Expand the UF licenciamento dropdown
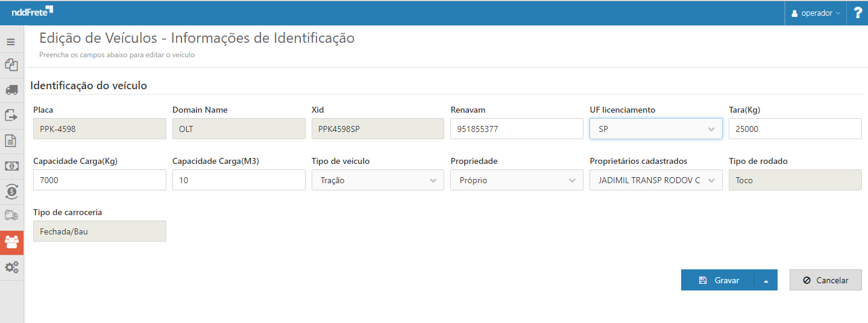Screen dimensions: 868x323 (x=655, y=129)
